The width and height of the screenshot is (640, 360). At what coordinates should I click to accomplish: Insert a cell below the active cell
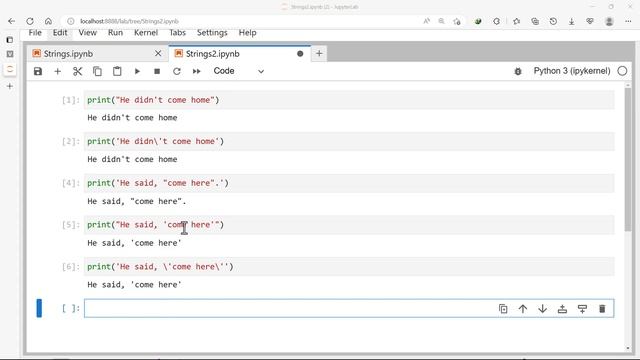pyautogui.click(x=582, y=309)
